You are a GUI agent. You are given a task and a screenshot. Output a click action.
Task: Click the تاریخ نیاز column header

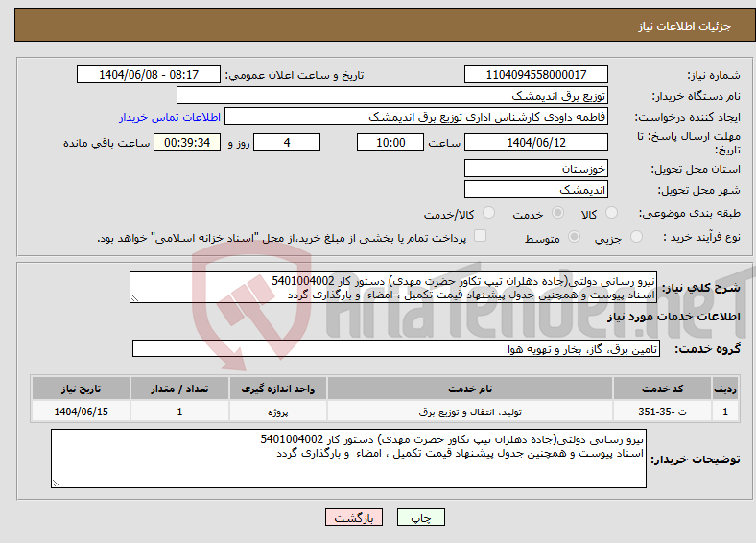click(x=81, y=389)
